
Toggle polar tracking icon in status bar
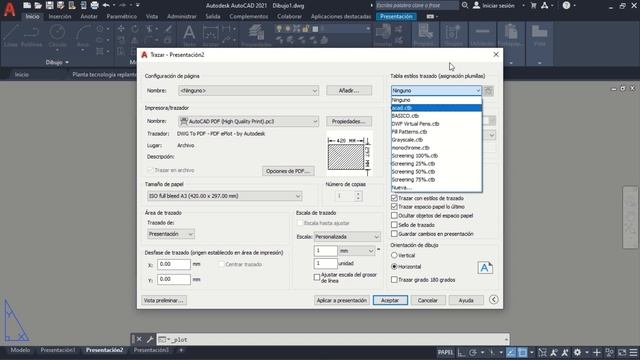point(473,352)
